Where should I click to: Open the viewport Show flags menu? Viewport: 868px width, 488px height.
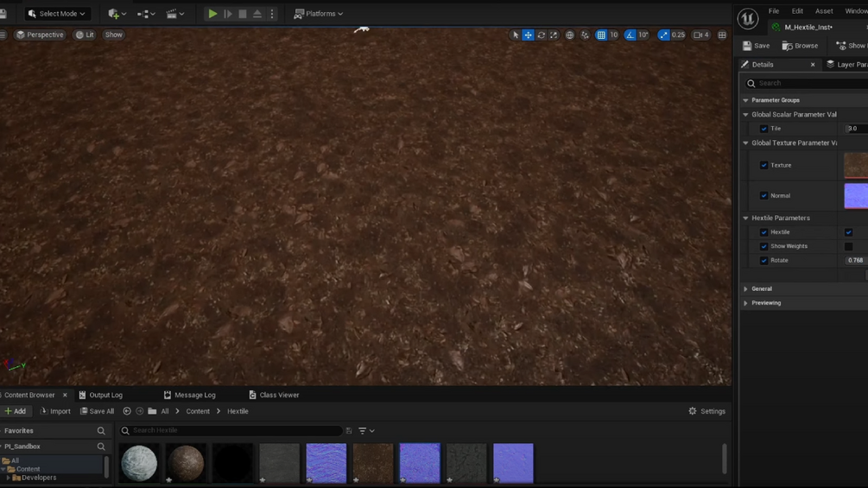click(113, 35)
